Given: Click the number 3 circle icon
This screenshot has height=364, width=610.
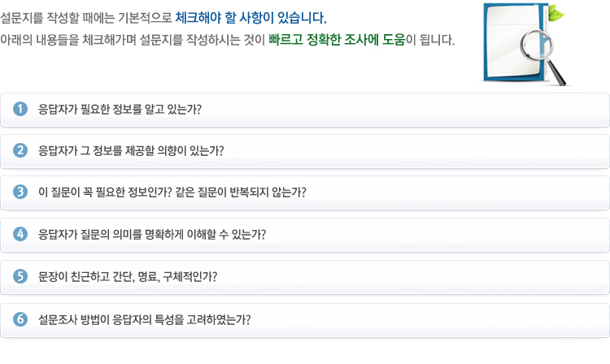Looking at the screenshot, I should pos(20,192).
